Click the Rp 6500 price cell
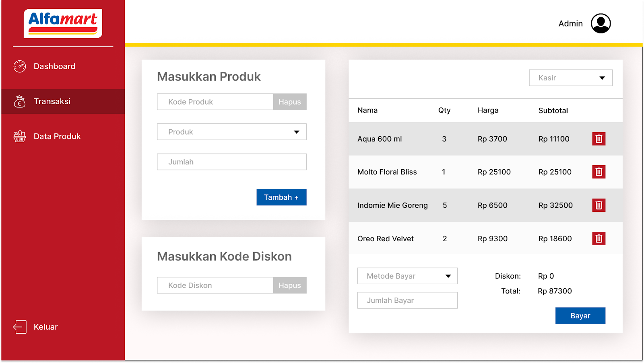Screen dimensions: 644x363 (492, 205)
